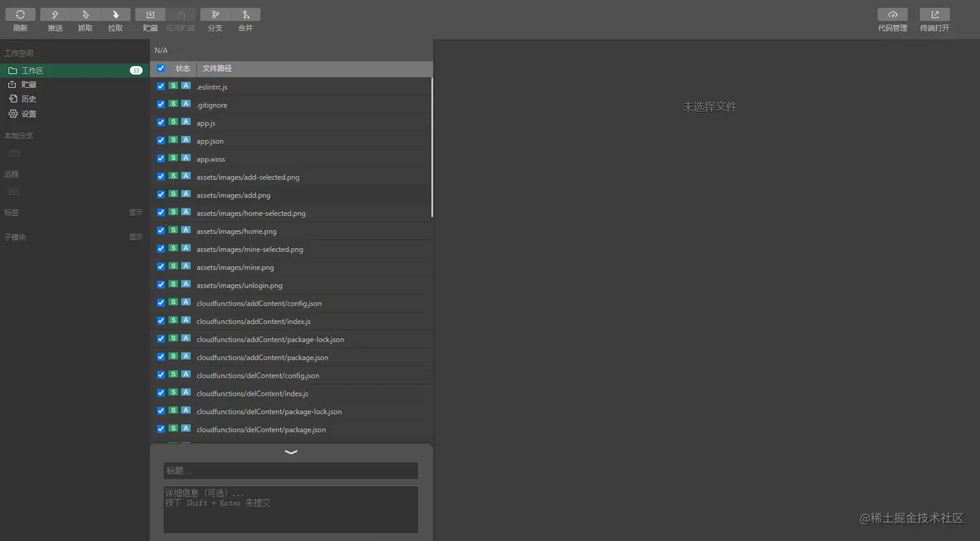Click S status badge of app.js
Viewport: 980px width, 541px height.
click(173, 122)
